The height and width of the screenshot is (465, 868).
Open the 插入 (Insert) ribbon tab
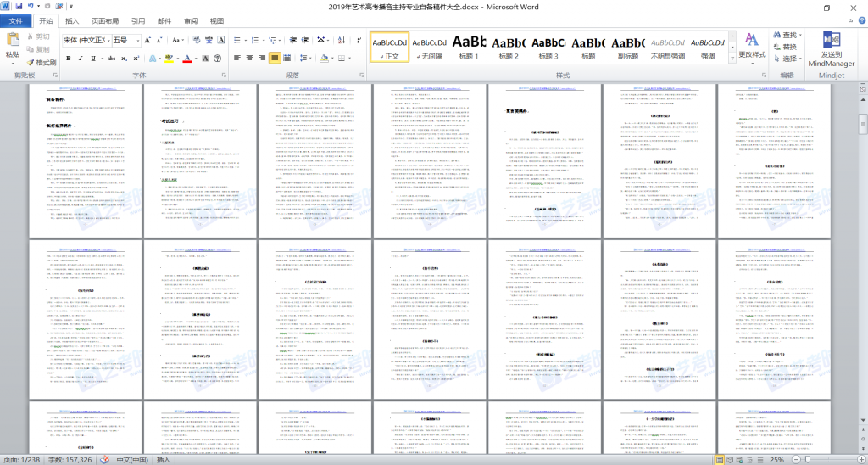pos(73,20)
